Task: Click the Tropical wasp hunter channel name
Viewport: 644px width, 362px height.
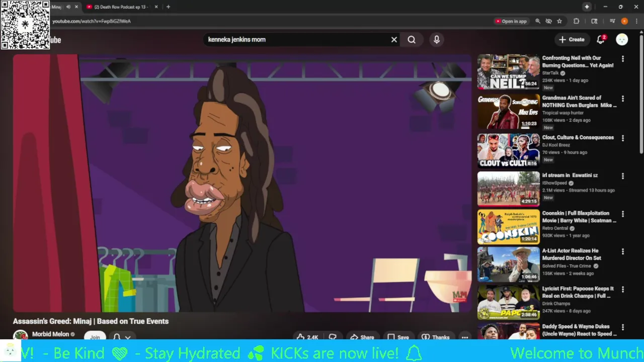Action: click(x=563, y=113)
